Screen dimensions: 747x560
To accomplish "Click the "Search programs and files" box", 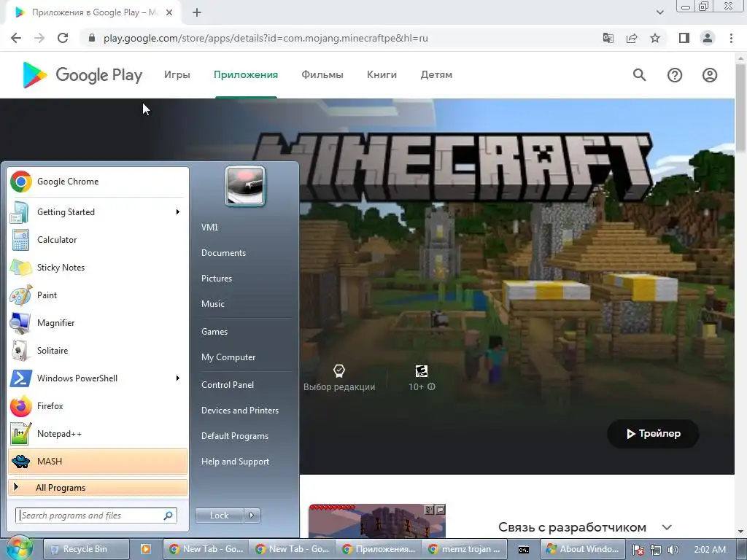I will click(x=96, y=516).
